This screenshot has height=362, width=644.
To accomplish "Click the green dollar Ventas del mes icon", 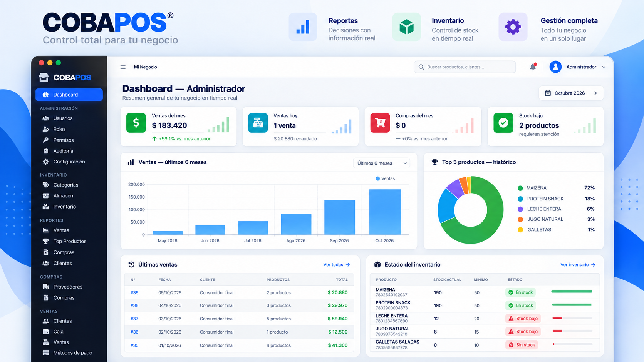I will click(136, 123).
